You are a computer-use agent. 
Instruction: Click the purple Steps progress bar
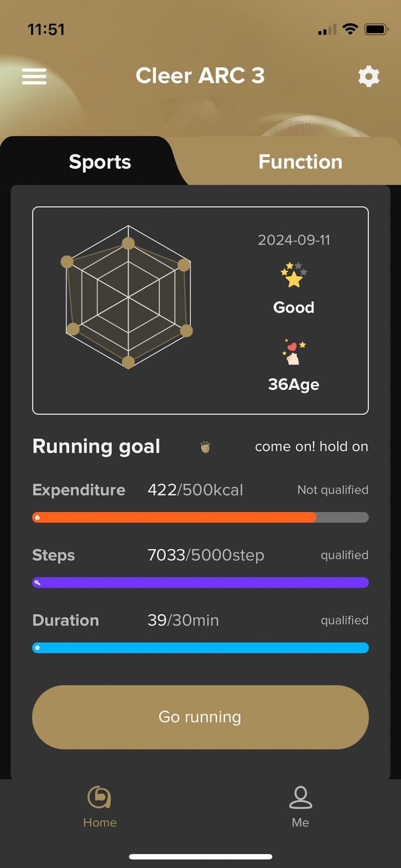[x=200, y=582]
